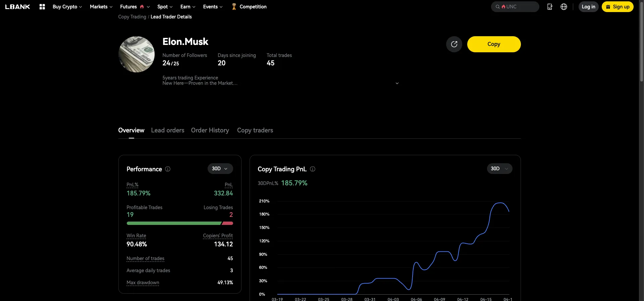The image size is (644, 301).
Task: Click the Performance info icon
Action: (168, 169)
